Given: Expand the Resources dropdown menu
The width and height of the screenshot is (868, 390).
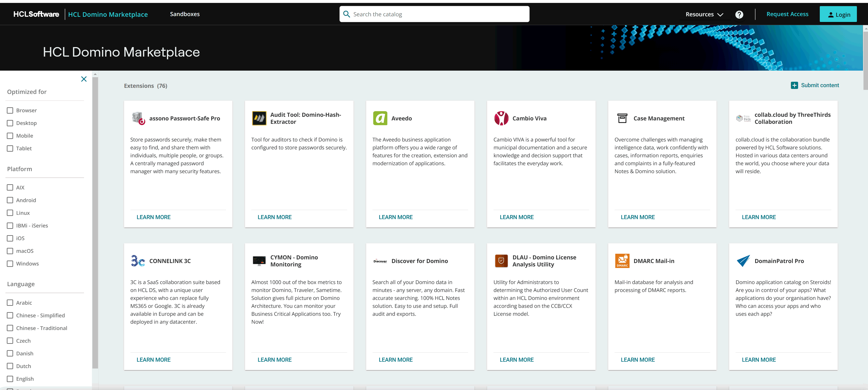Looking at the screenshot, I should click(704, 14).
